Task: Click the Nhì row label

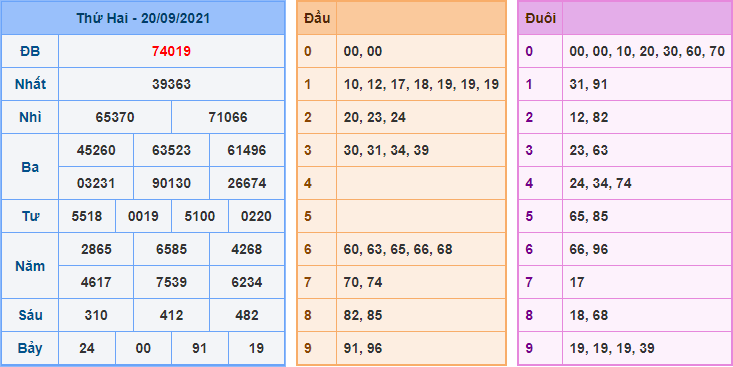Action: tap(30, 117)
